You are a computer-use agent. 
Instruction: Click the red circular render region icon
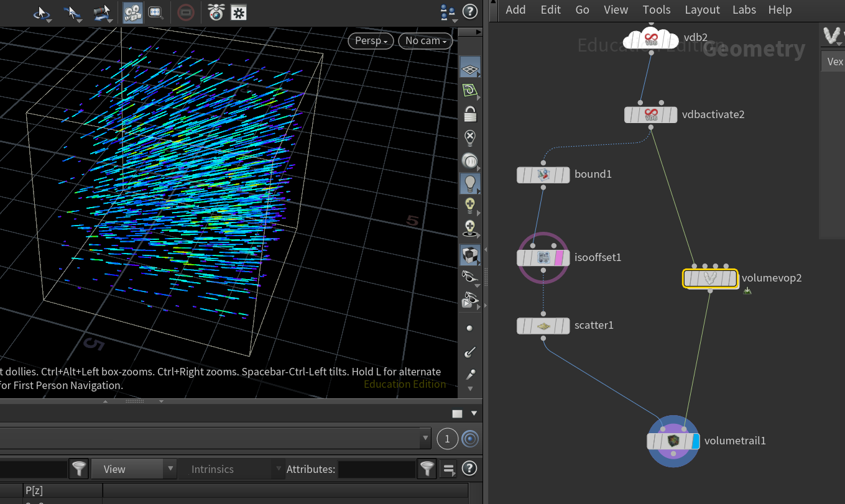(x=185, y=12)
